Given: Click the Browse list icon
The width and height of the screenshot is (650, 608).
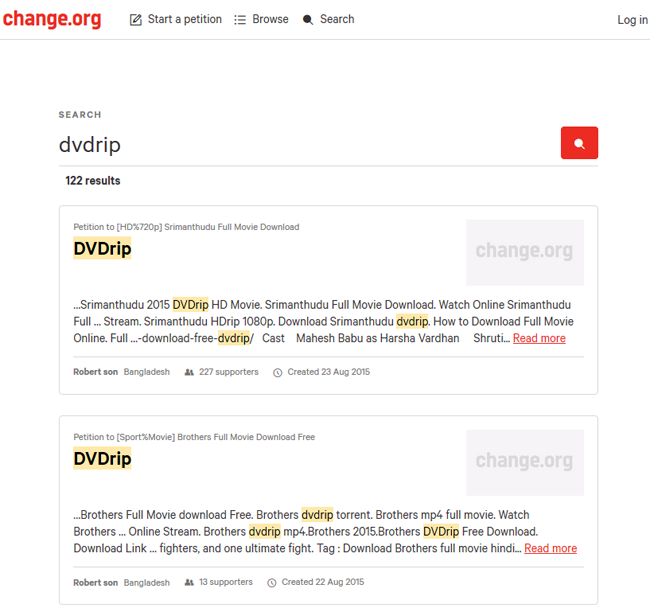Looking at the screenshot, I should (240, 19).
